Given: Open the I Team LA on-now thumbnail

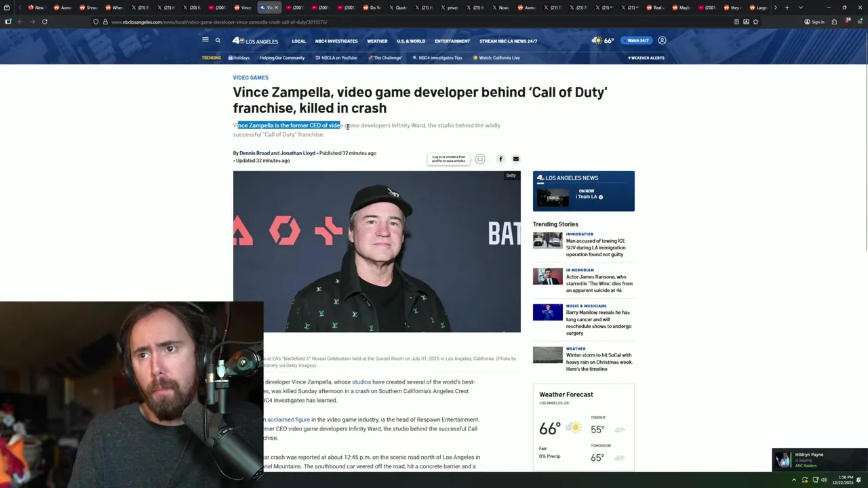Looking at the screenshot, I should pyautogui.click(x=553, y=197).
